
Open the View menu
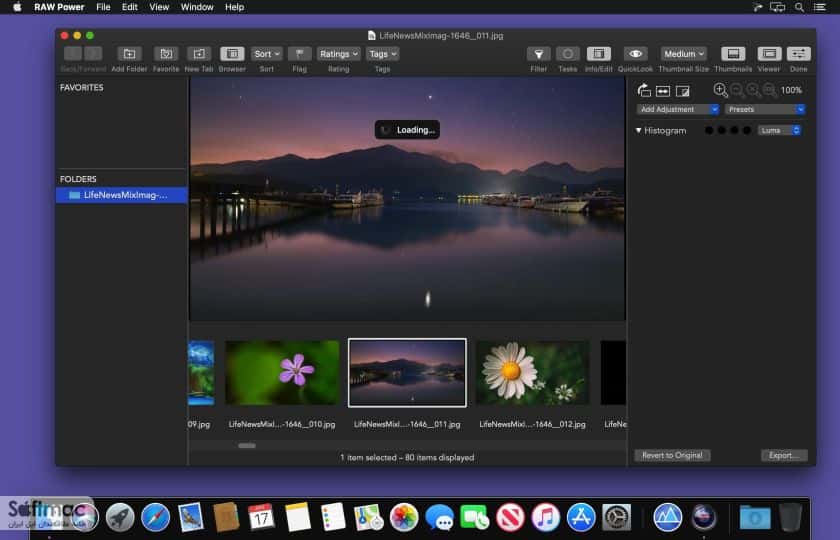(159, 7)
